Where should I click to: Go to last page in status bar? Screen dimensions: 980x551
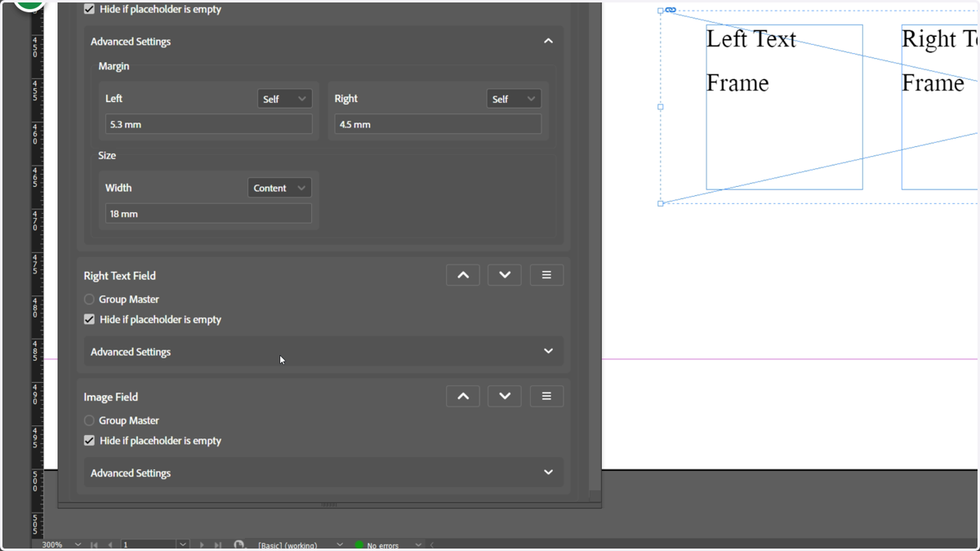click(x=217, y=544)
